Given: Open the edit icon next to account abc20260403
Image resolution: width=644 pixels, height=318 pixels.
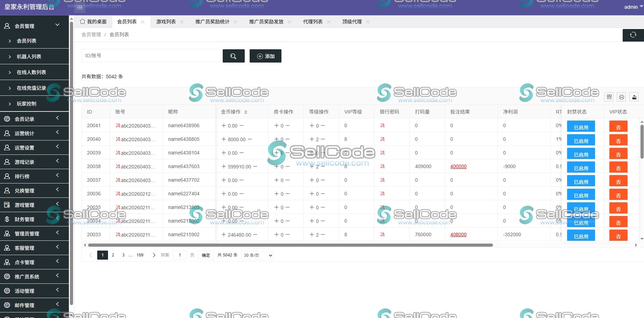Looking at the screenshot, I should tap(118, 125).
